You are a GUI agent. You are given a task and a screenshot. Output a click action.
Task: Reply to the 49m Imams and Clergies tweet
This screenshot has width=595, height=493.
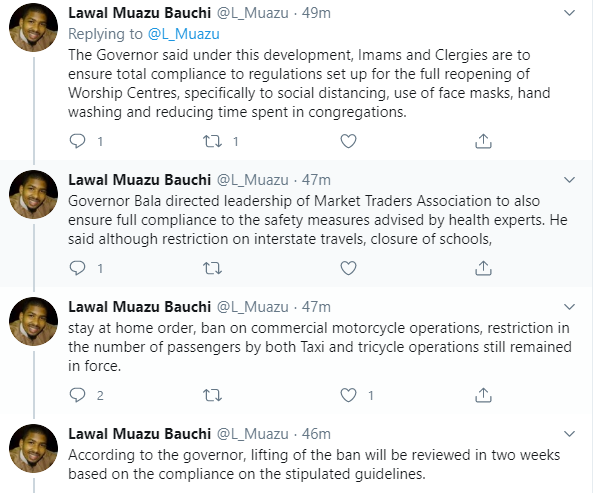[77, 141]
